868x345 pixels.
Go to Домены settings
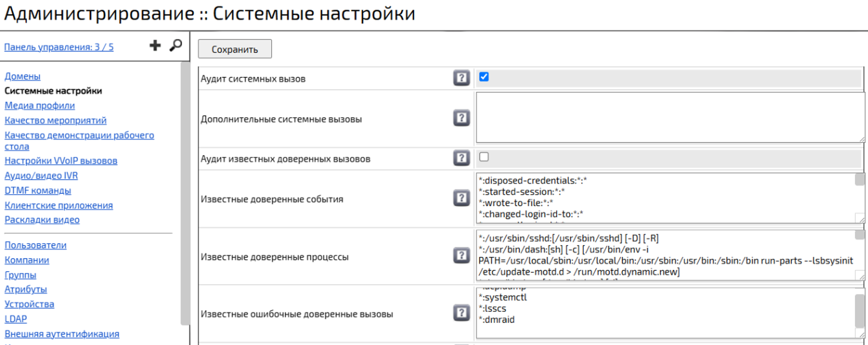pos(22,77)
